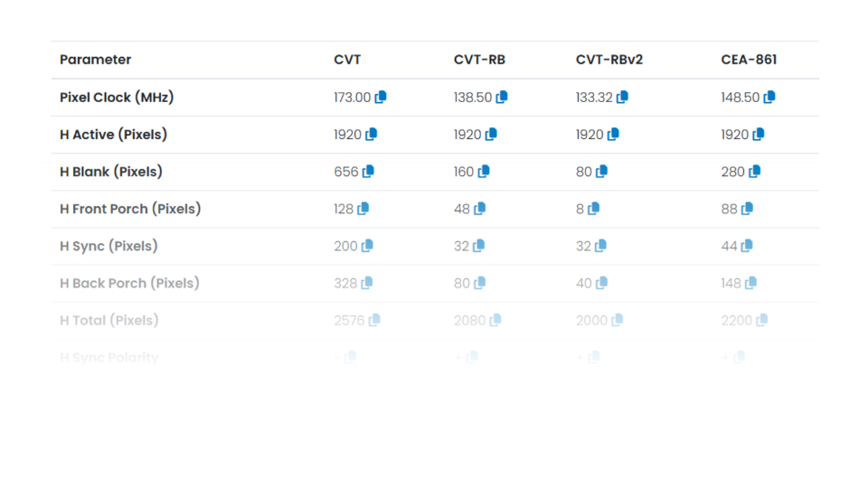This screenshot has width=868, height=488.
Task: Select the H Front Porch (Pixels) label
Action: pyautogui.click(x=130, y=209)
